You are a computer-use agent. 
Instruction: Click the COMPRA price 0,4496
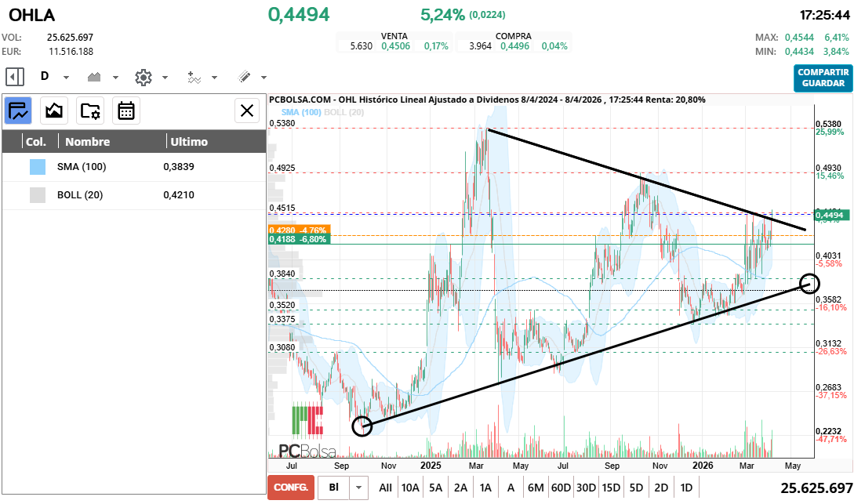[514, 46]
